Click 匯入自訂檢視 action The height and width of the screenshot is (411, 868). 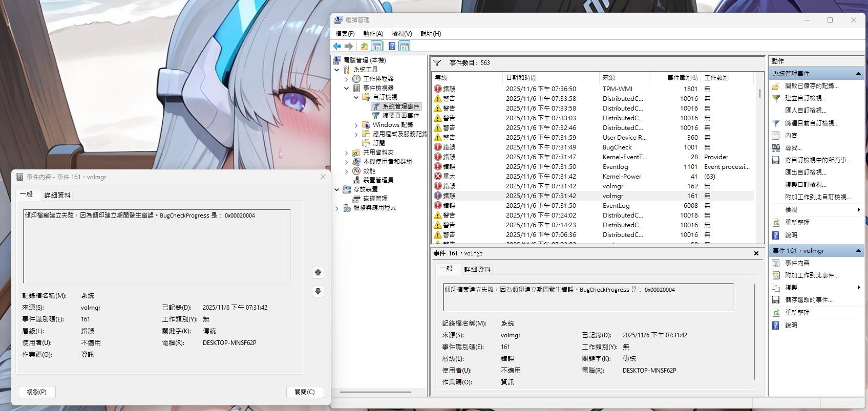[x=806, y=111]
